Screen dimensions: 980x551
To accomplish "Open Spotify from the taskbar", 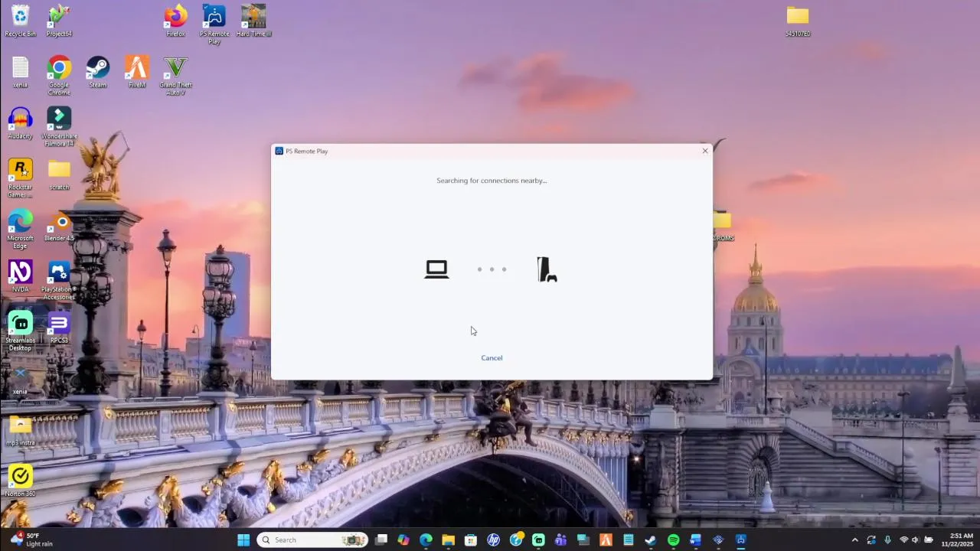I will (673, 540).
